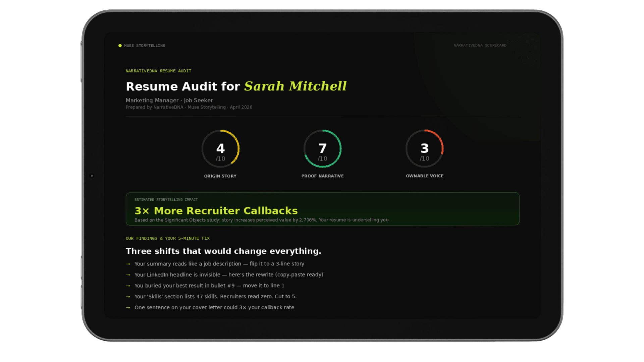Click arrow beside cover letter sentence line
This screenshot has height=362, width=644.
pyautogui.click(x=128, y=308)
